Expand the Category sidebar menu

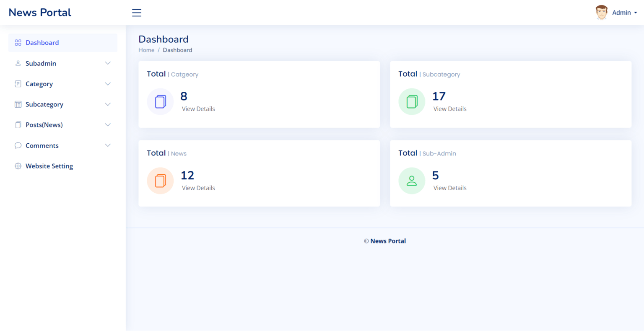click(x=108, y=83)
